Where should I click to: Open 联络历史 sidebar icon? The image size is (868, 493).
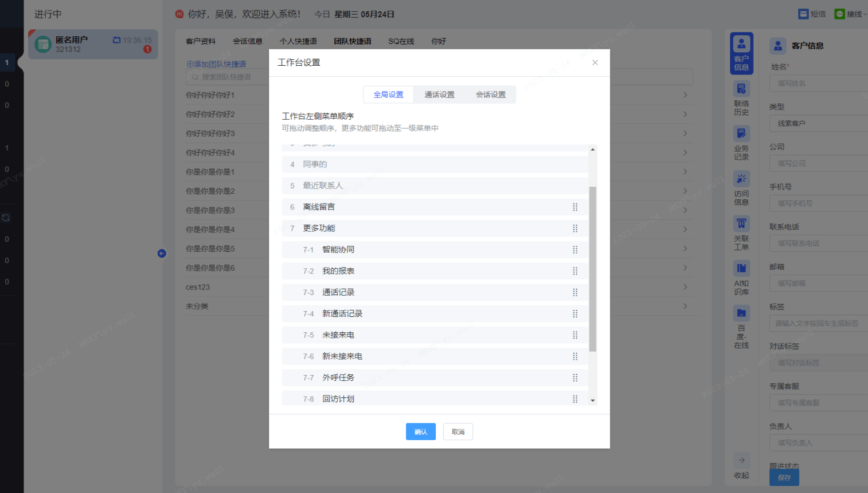tap(741, 98)
